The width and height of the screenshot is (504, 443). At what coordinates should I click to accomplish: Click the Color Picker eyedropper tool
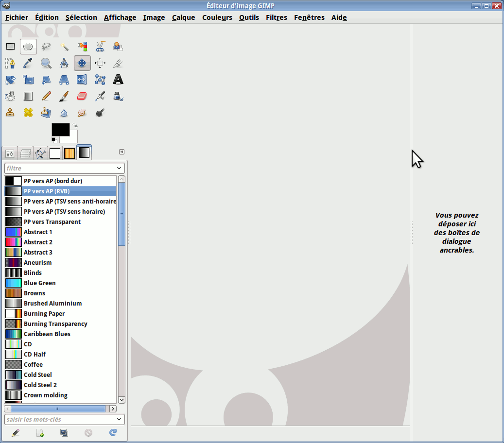click(x=28, y=63)
